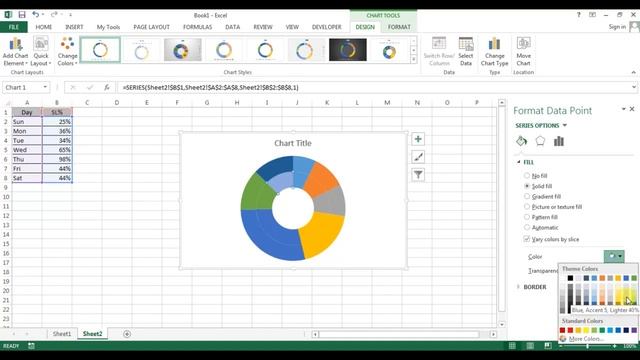
Task: Click the Insert Function fx icon
Action: click(x=107, y=87)
